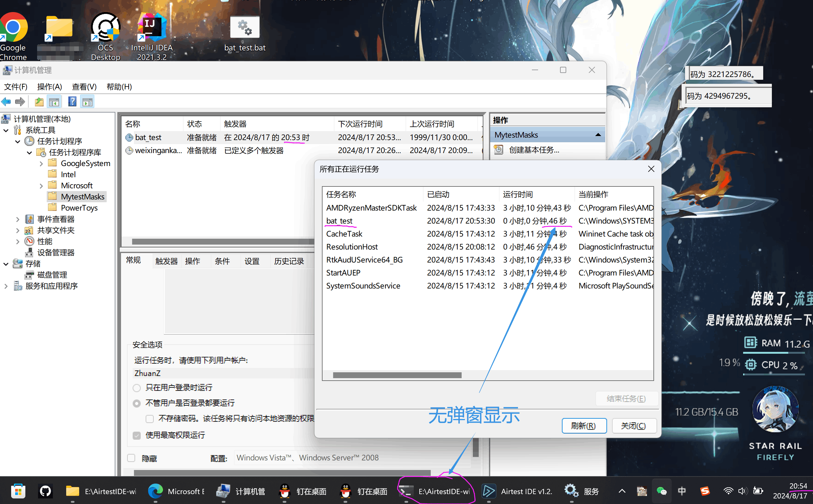Click the Forward arrow toolbar icon

pyautogui.click(x=20, y=102)
